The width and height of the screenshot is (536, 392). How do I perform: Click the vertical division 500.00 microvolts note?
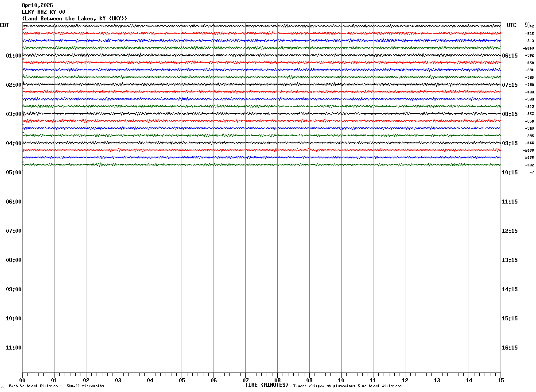57,386
